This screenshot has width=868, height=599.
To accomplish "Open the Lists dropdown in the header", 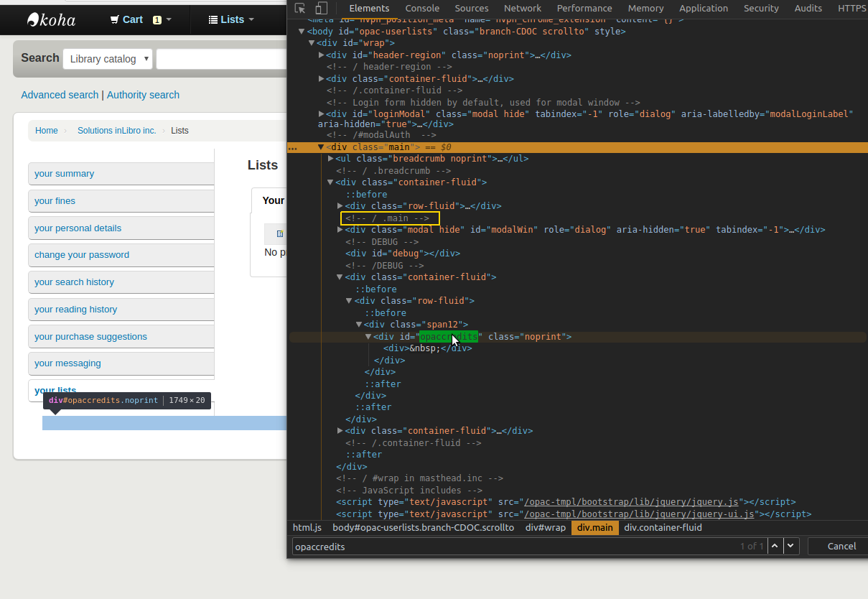I will point(231,19).
